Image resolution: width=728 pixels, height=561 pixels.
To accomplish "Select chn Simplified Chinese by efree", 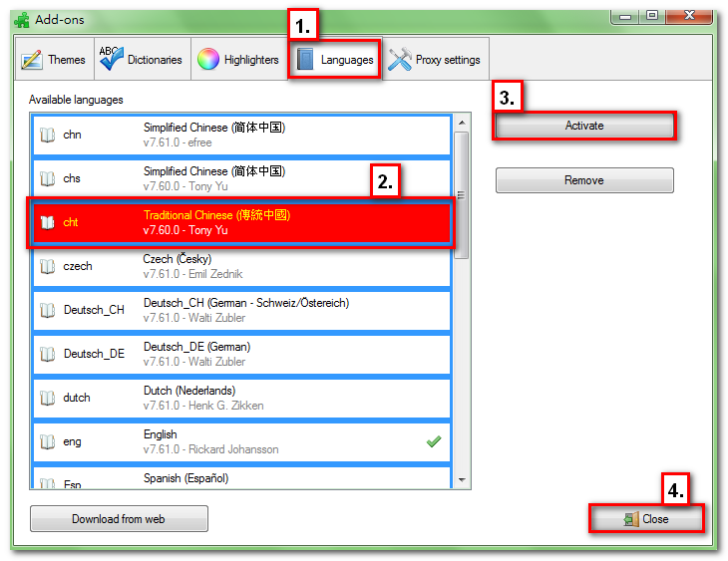I will pyautogui.click(x=239, y=135).
